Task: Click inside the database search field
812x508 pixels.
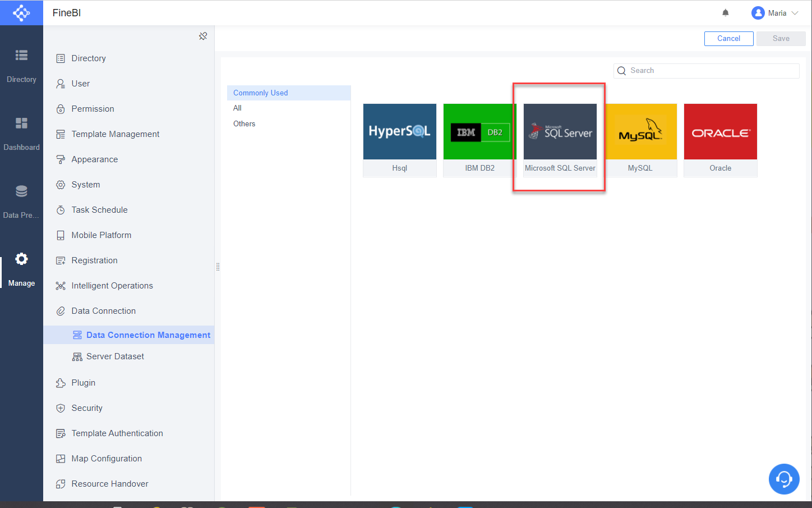Action: [x=706, y=70]
